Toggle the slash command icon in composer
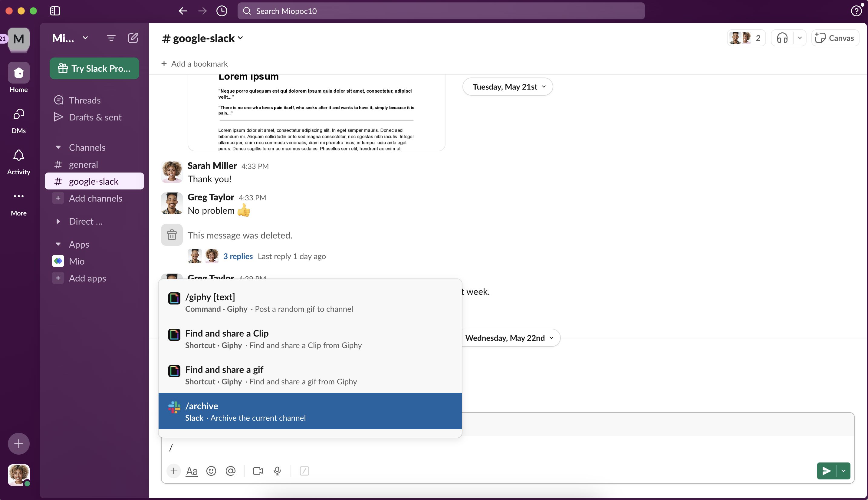Screen dimensions: 868x500 [x=304, y=471]
